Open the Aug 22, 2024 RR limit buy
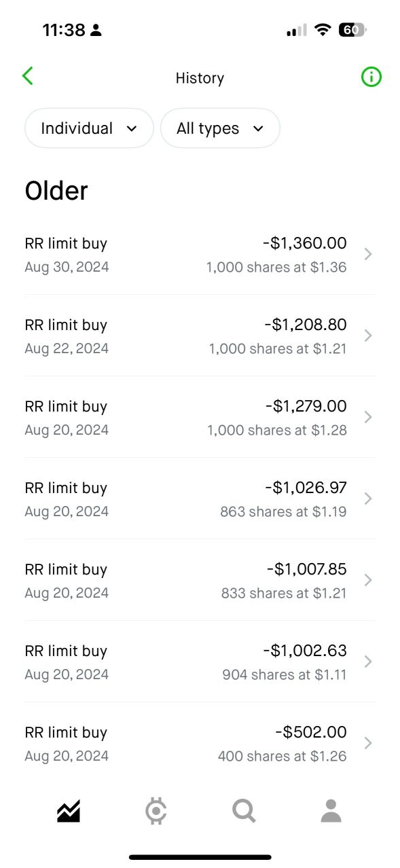The image size is (400, 868). point(200,336)
